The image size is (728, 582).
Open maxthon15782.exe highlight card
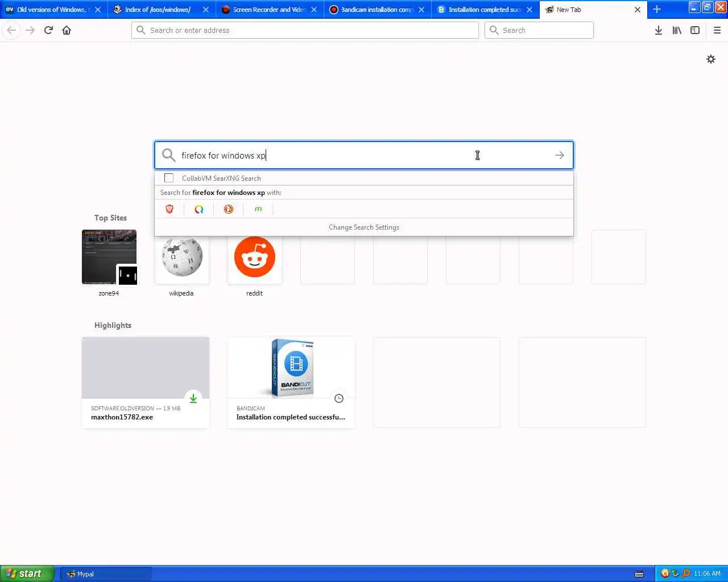146,383
